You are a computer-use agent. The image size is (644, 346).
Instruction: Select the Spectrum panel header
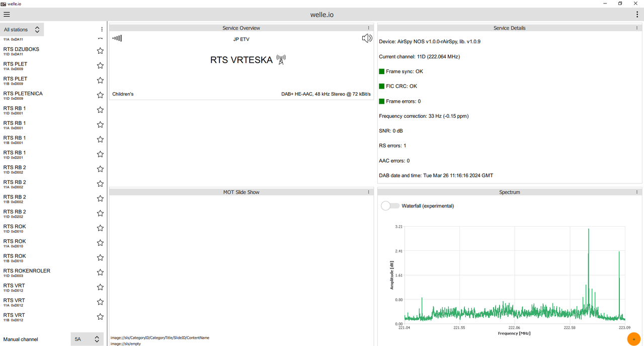click(x=510, y=192)
